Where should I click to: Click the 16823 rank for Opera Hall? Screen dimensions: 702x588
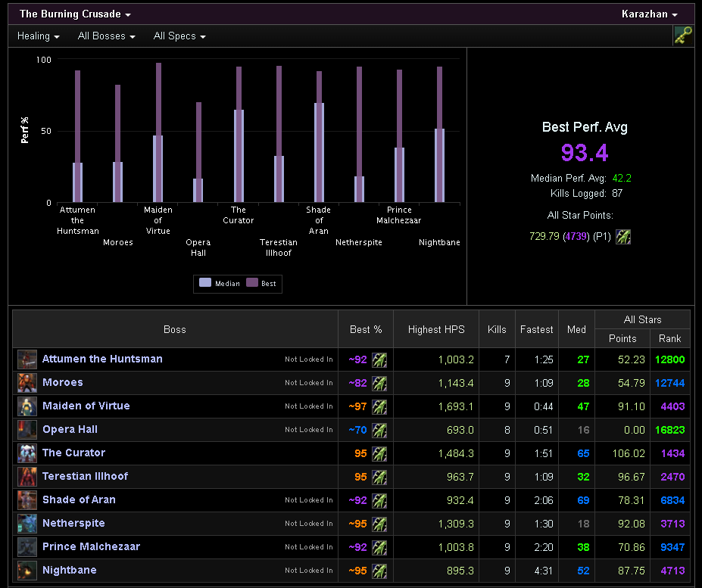click(669, 430)
